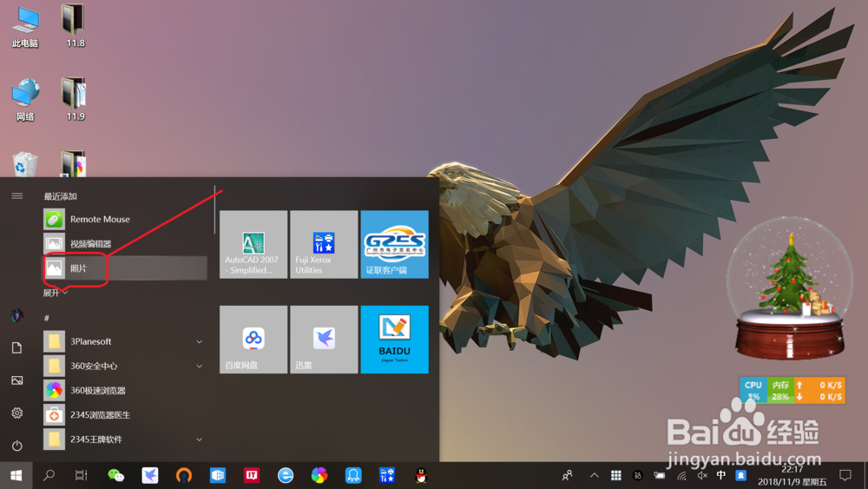Expand the 360安全中心 folder
The width and height of the screenshot is (868, 489).
[125, 366]
